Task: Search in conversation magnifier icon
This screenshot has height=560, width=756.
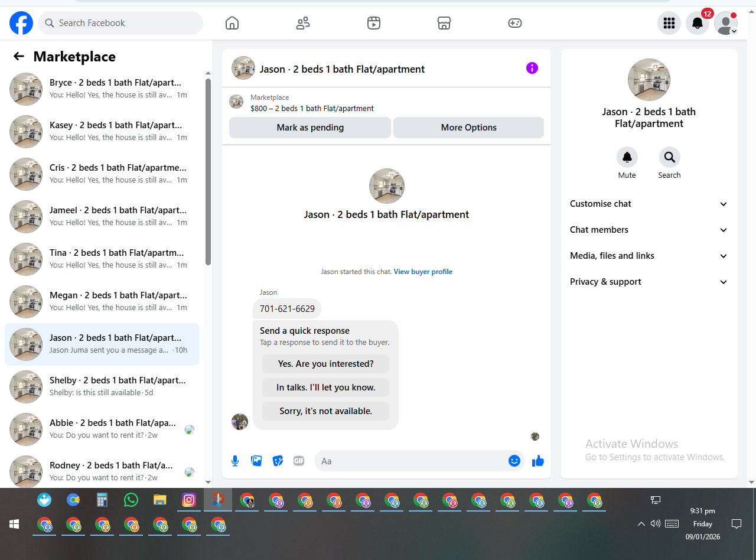Action: [x=670, y=157]
